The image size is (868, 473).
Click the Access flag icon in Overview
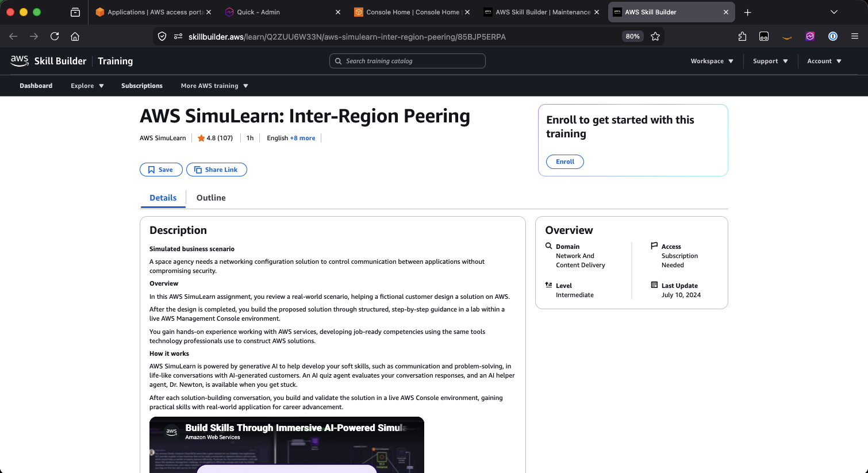(x=654, y=246)
